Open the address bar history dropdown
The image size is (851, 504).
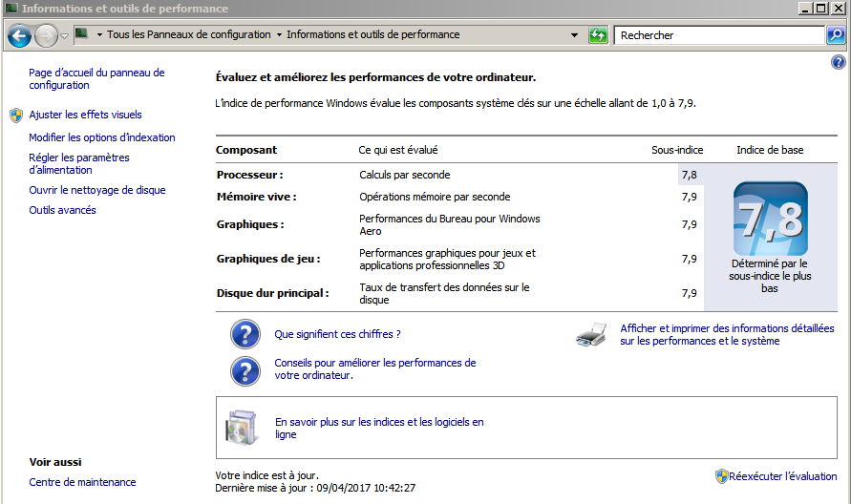click(574, 35)
